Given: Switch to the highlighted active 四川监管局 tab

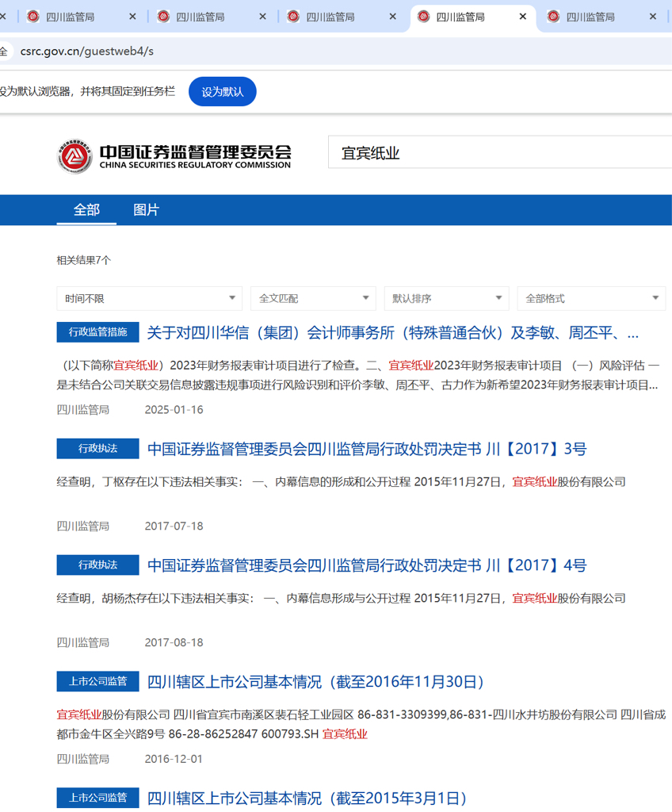Looking at the screenshot, I should coord(472,17).
